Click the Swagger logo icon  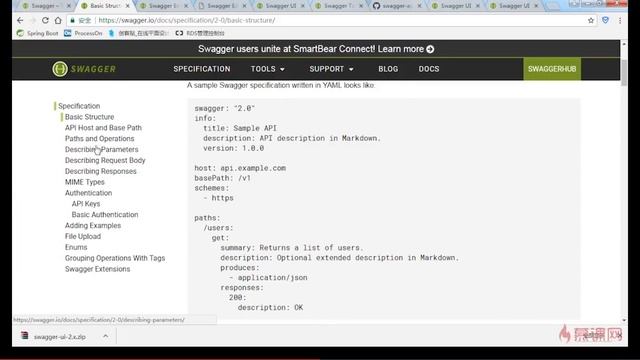coord(60,69)
